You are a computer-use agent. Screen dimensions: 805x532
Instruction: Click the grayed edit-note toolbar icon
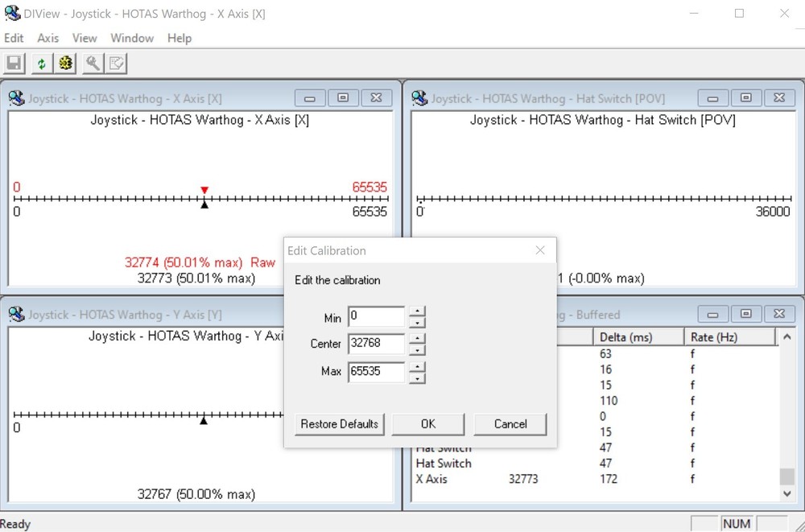pyautogui.click(x=117, y=63)
